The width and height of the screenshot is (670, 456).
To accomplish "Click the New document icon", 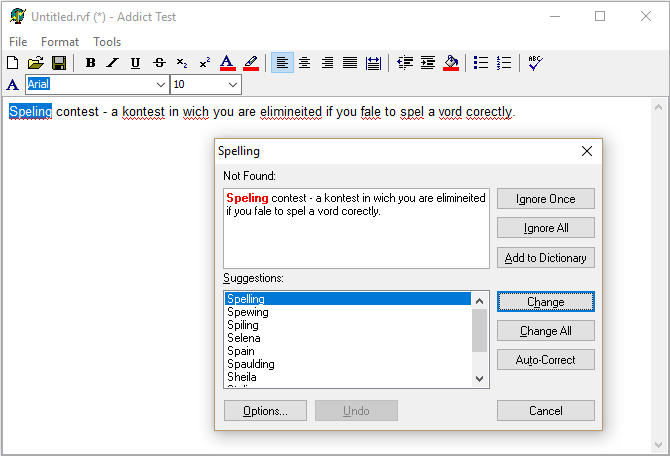I will tap(13, 63).
